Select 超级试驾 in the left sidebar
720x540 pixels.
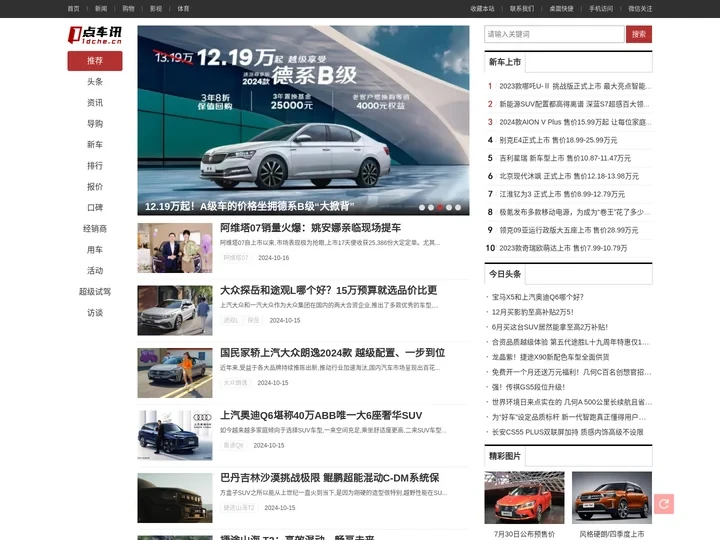(x=95, y=292)
